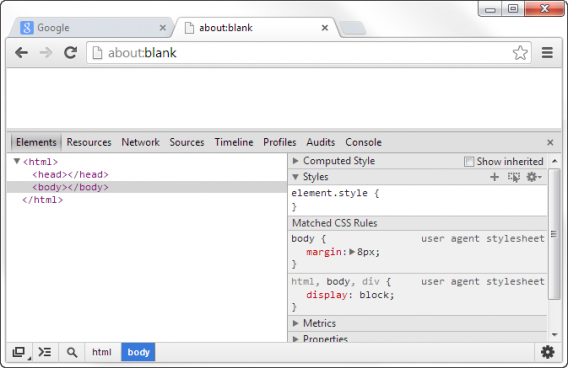Go back with the browser back arrow

(x=21, y=53)
